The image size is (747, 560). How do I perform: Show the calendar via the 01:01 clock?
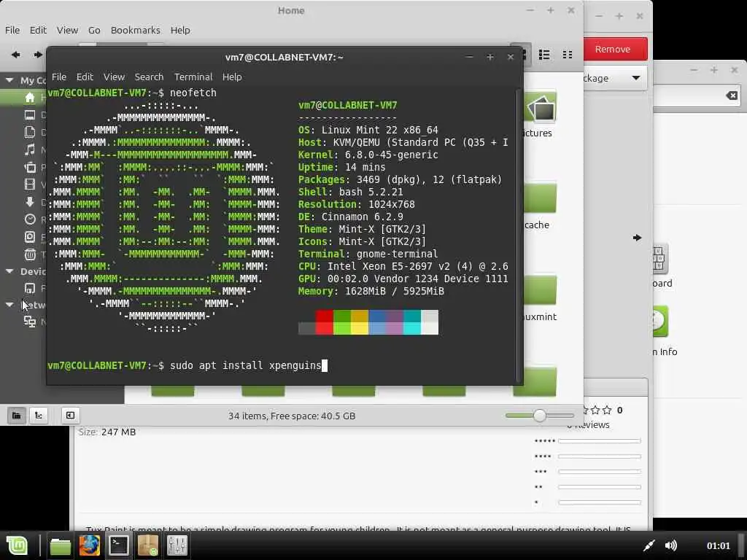point(718,545)
